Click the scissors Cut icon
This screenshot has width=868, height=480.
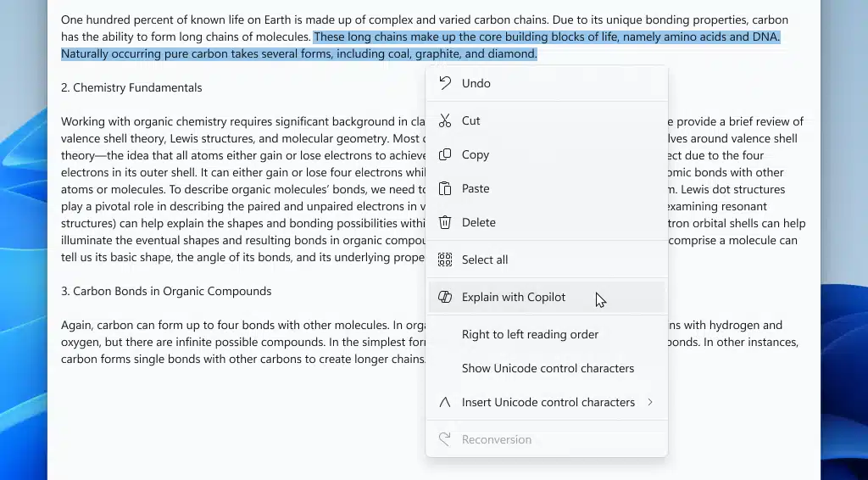pyautogui.click(x=445, y=120)
